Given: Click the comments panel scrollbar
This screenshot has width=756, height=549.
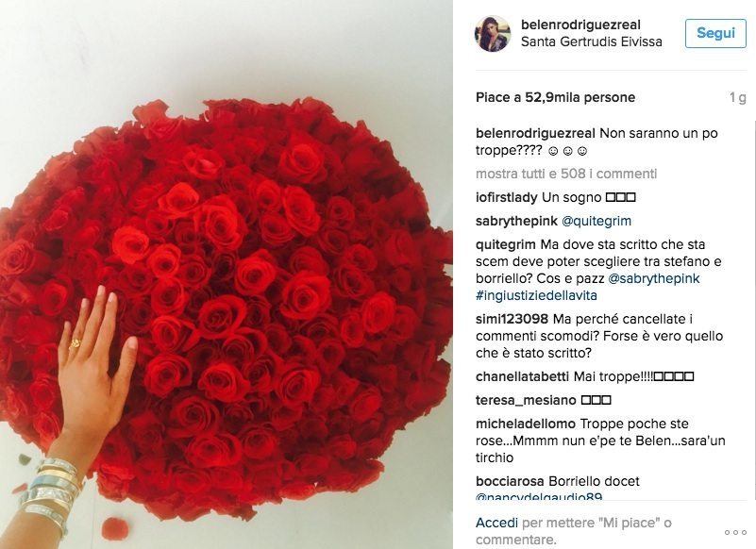Looking at the screenshot, I should [754, 308].
